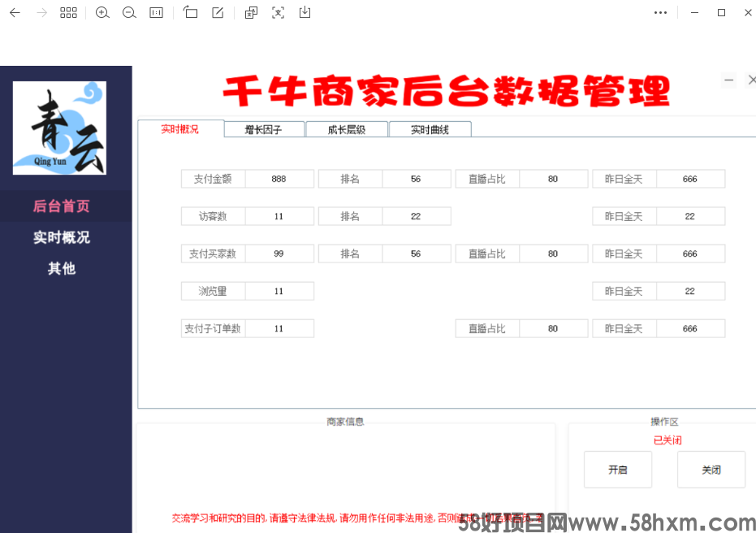Click the 千牛商家后台数据管理 title
This screenshot has width=756, height=533.
pyautogui.click(x=447, y=91)
